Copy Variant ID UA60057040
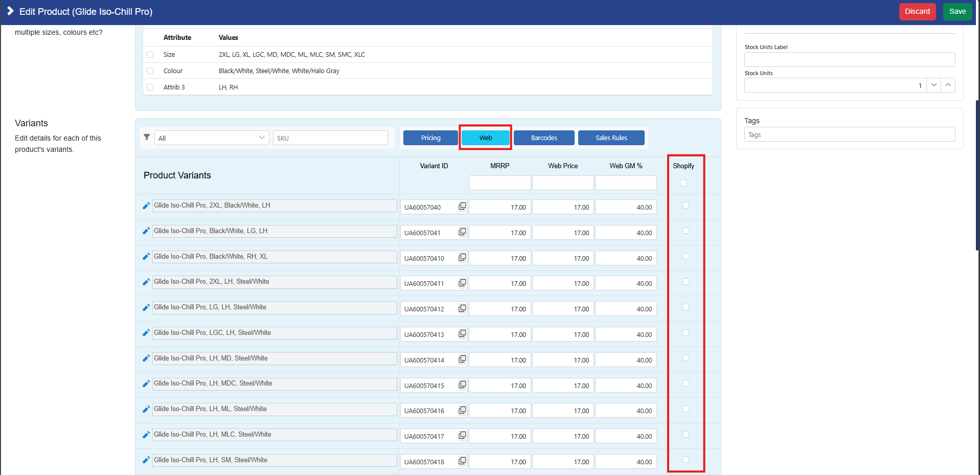Image resolution: width=980 pixels, height=475 pixels. pos(462,207)
